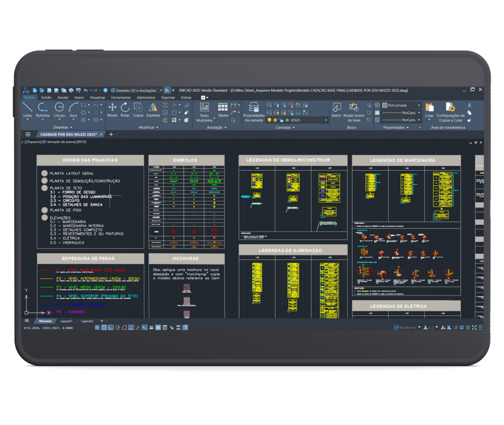
Task: Click the printer icon in quick access
Action: click(71, 91)
